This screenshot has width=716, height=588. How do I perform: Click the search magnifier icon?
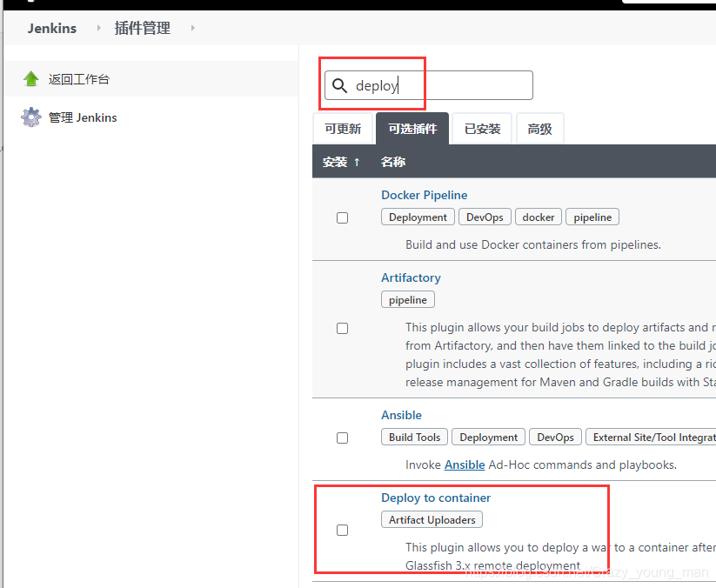pyautogui.click(x=339, y=85)
